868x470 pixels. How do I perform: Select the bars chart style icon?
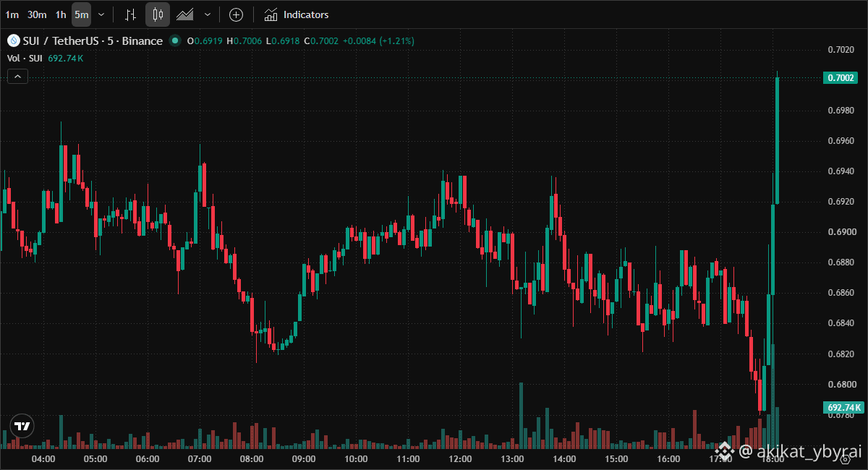click(130, 14)
